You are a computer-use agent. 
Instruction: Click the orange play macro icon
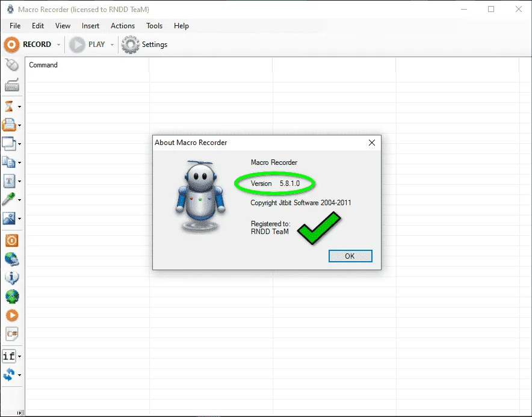(12, 315)
